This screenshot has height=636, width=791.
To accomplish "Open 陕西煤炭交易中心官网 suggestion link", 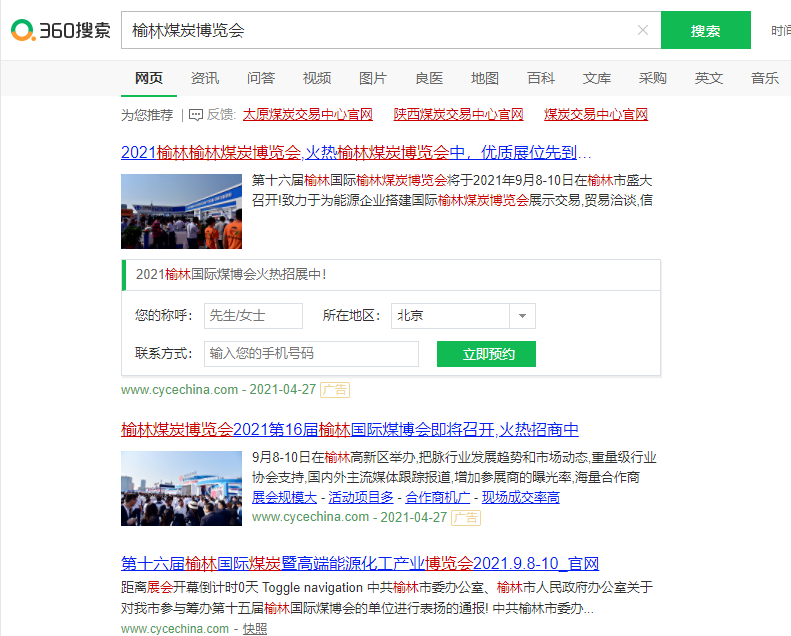I will pyautogui.click(x=458, y=115).
